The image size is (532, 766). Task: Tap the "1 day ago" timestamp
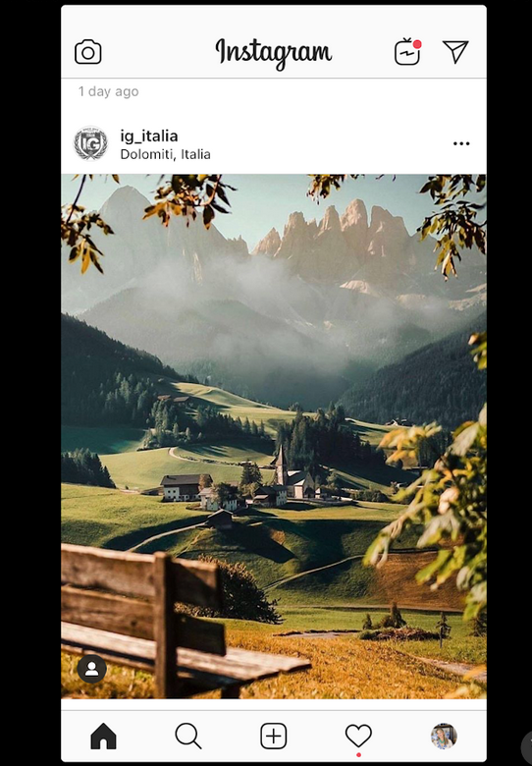click(108, 91)
